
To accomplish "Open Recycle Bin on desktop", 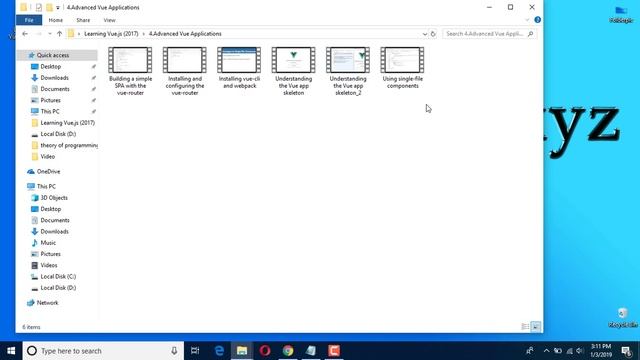I will (622, 318).
